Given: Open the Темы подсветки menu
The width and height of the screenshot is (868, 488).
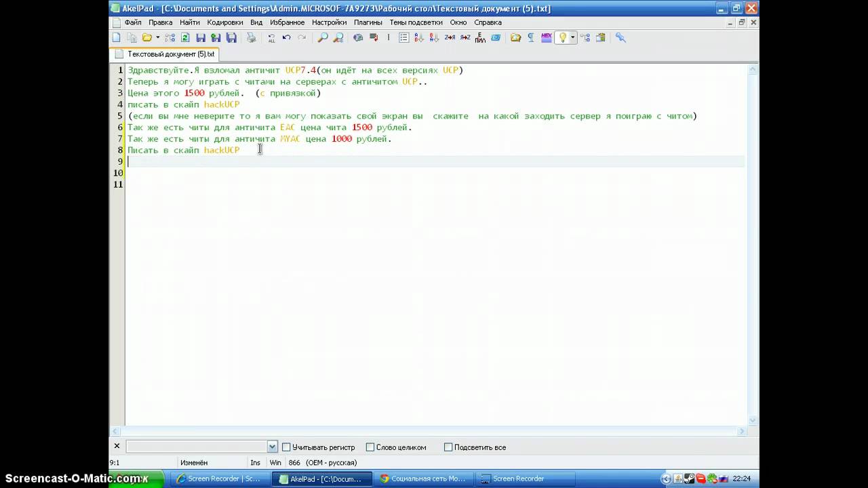Looking at the screenshot, I should pos(416,22).
